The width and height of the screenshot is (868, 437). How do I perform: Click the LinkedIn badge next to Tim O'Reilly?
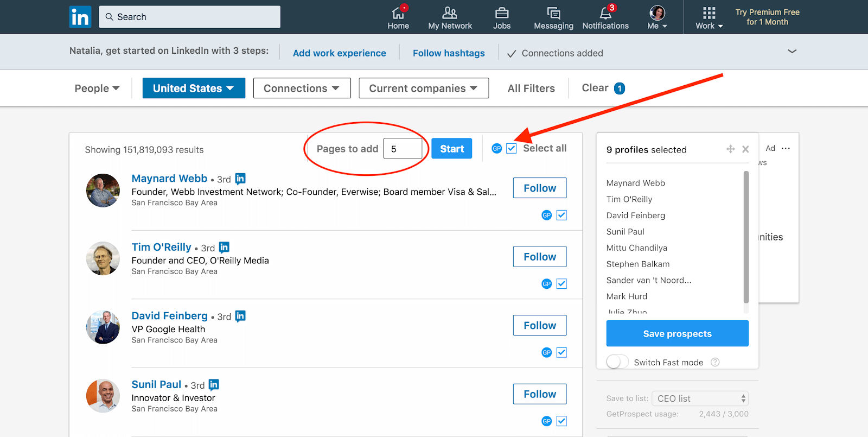click(x=224, y=247)
